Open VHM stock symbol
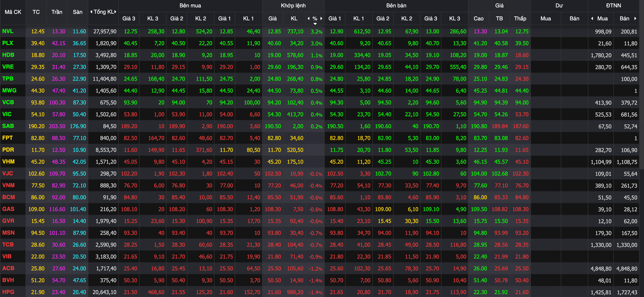 tap(8, 161)
